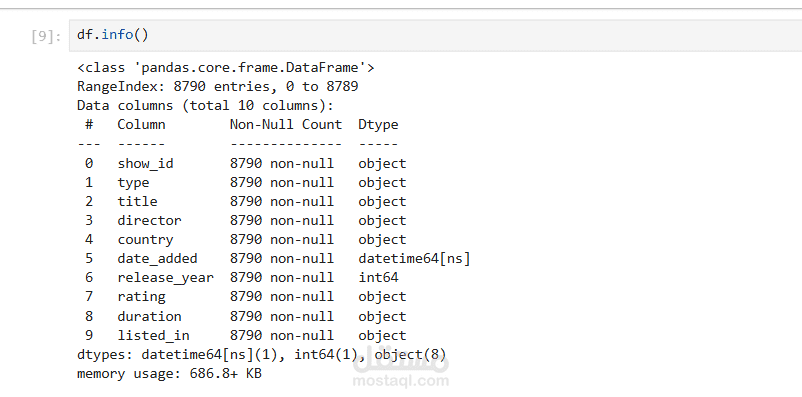The height and width of the screenshot is (397, 802).
Task: Click inside the df.info() code cell
Action: point(435,35)
